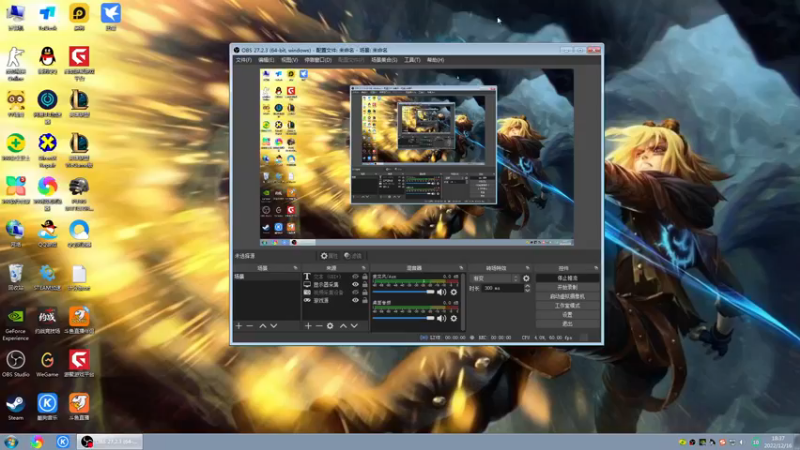
Task: Pop out the Scene Transitions dock panel
Action: click(528, 268)
